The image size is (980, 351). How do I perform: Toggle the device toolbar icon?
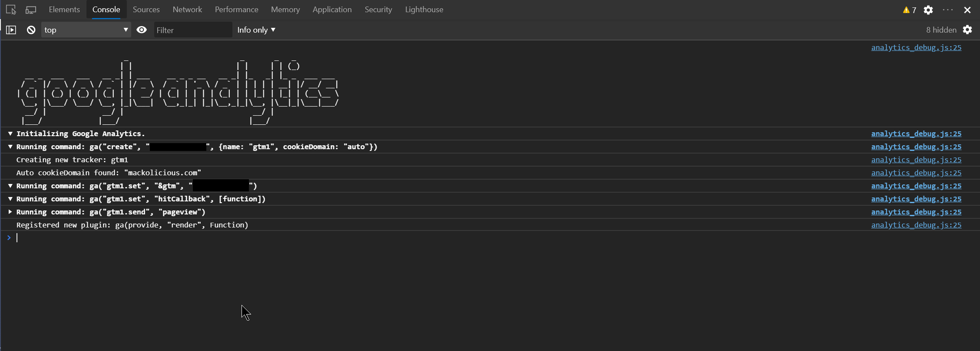(x=31, y=10)
